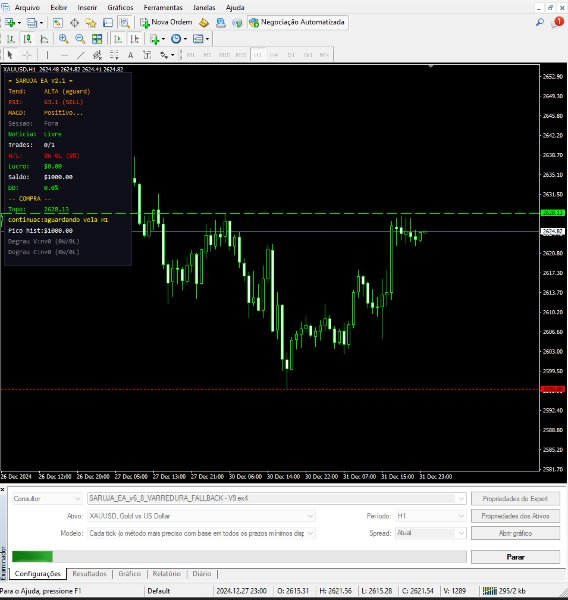
Task: Switch to the Resultados tab
Action: click(x=89, y=574)
